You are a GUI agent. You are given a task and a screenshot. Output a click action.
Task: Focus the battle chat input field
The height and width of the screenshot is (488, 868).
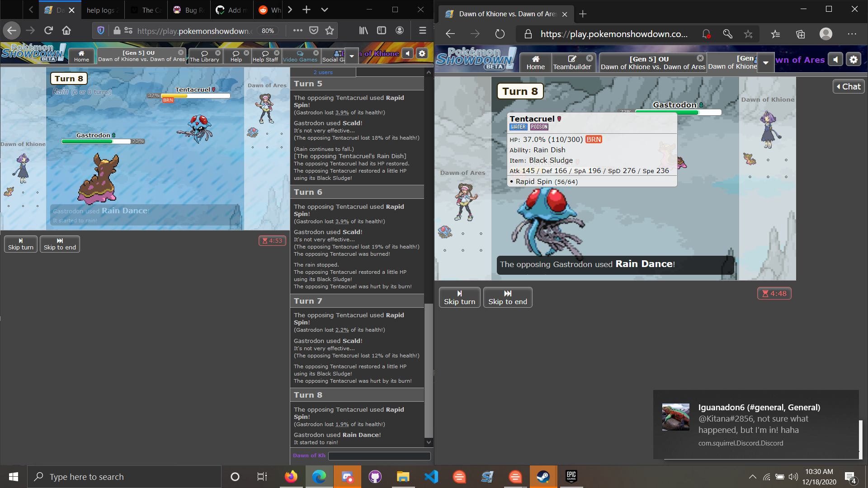[x=379, y=456]
